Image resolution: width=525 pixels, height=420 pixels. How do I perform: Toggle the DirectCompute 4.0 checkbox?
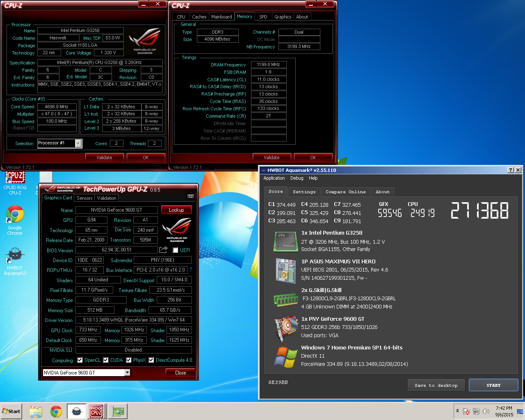[x=151, y=360]
